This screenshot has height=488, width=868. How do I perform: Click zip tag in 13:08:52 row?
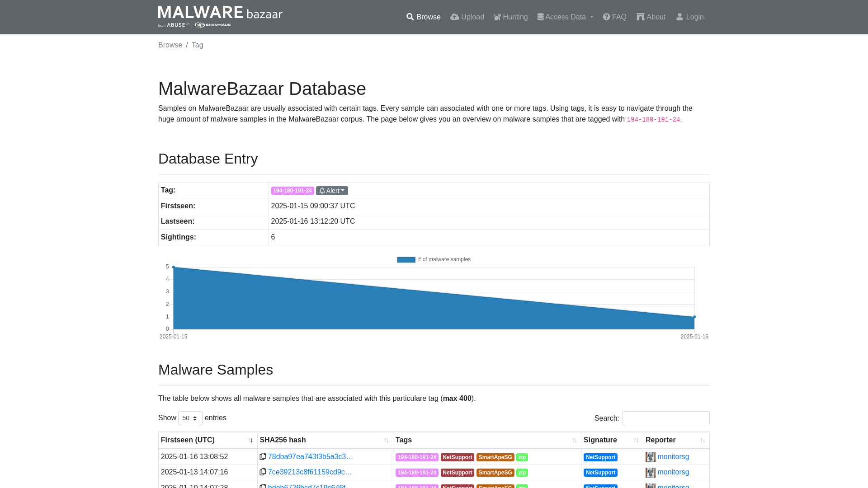pyautogui.click(x=522, y=457)
